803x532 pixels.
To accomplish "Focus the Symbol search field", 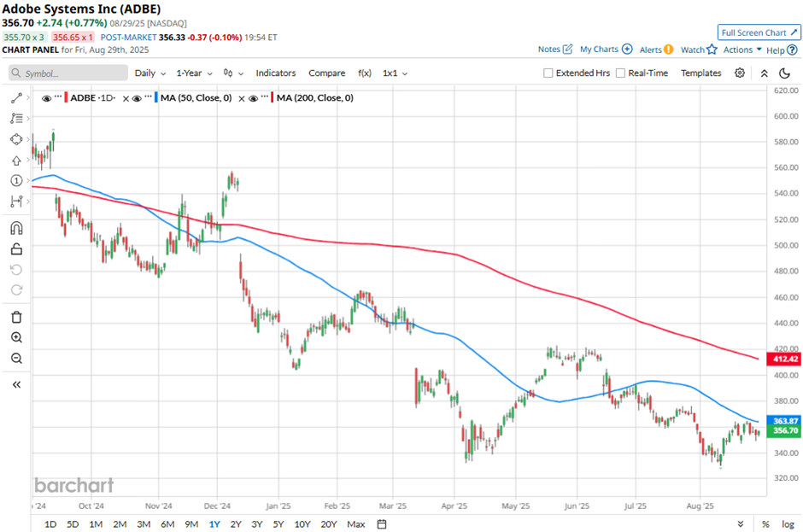I will (68, 73).
